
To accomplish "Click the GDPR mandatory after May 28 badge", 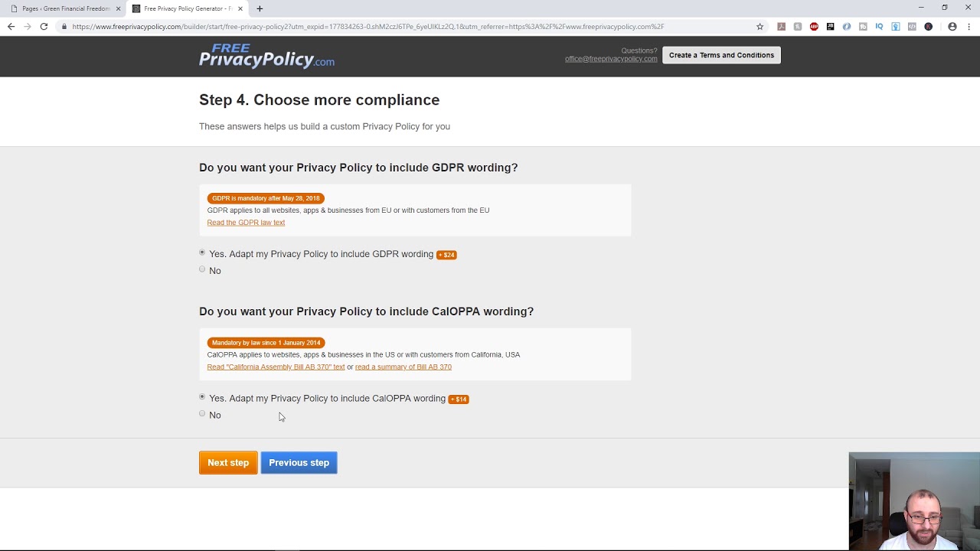I will tap(266, 198).
